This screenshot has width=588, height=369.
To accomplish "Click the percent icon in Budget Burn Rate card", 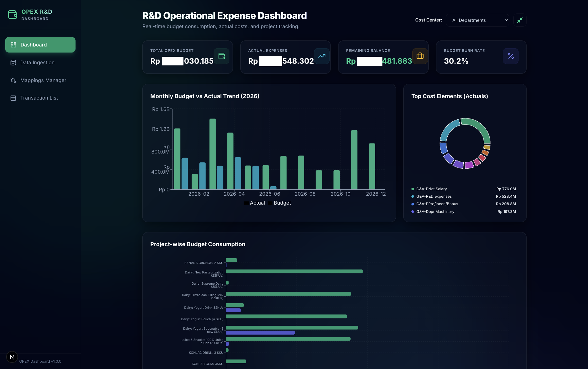I will pos(510,56).
